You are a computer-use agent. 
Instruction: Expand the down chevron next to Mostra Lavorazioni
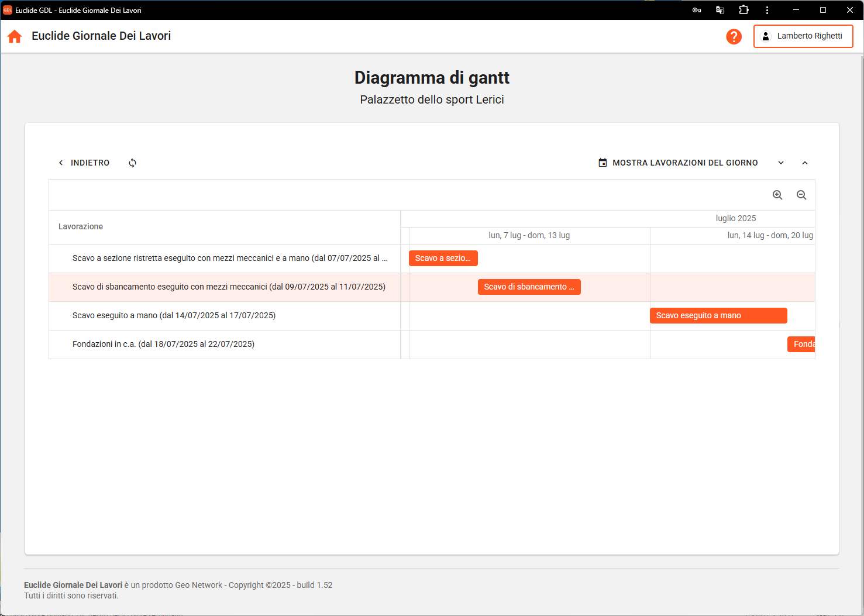click(x=781, y=163)
